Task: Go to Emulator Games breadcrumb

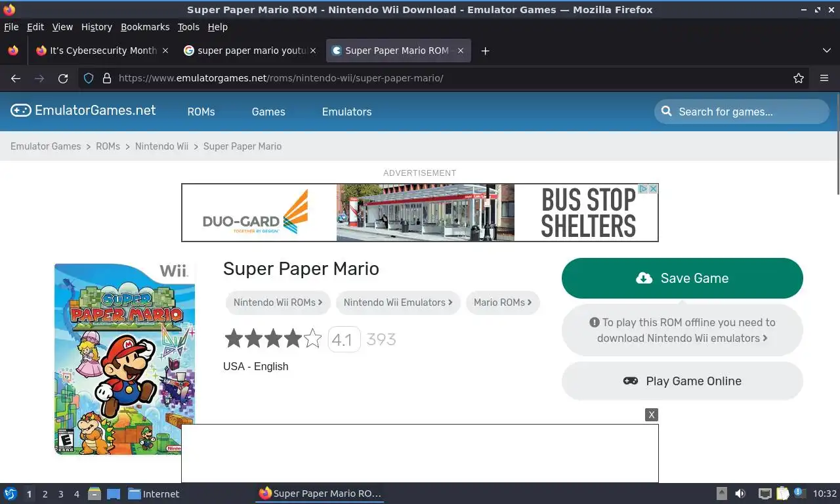Action: [45, 146]
